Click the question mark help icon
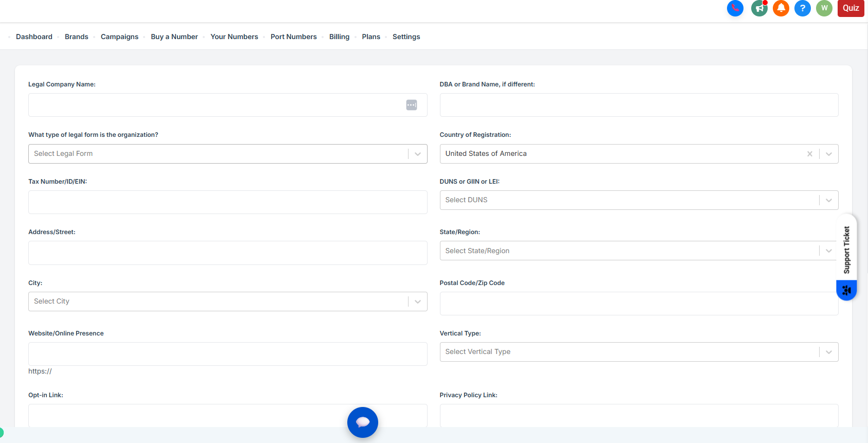The height and width of the screenshot is (443, 868). click(x=802, y=8)
